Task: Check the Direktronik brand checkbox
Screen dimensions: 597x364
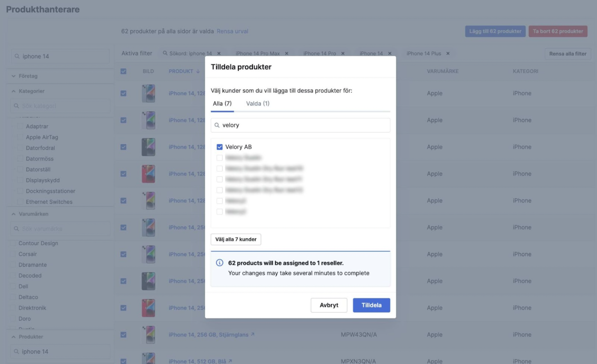Action: click(x=13, y=308)
